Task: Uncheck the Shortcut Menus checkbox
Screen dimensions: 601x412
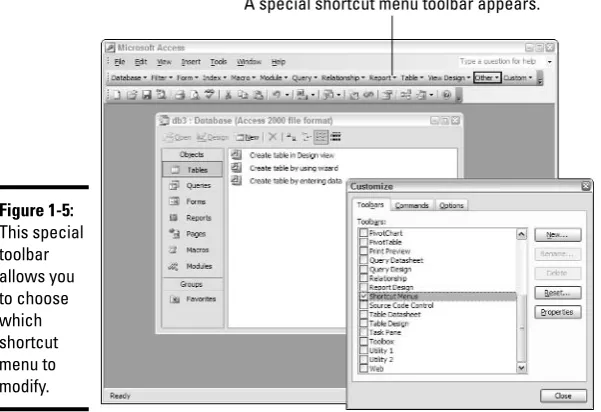Action: pyautogui.click(x=363, y=296)
